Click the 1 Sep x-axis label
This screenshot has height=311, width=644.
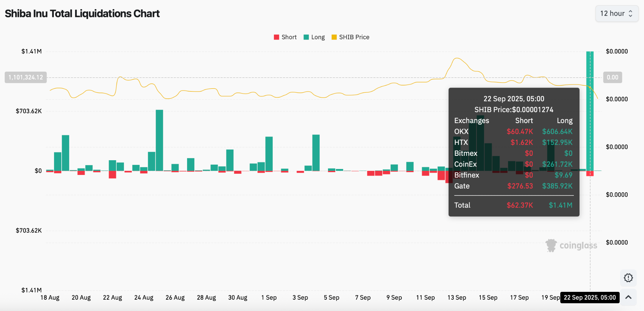269,297
